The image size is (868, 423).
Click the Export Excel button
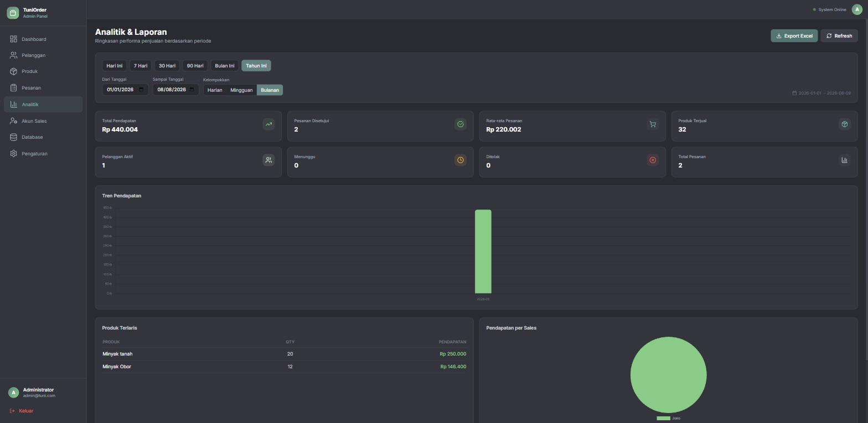point(794,36)
